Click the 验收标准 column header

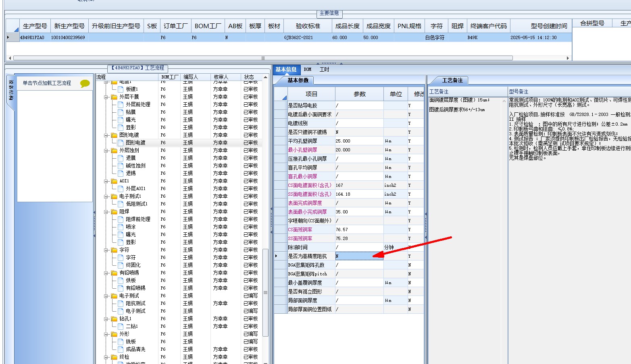(x=308, y=26)
